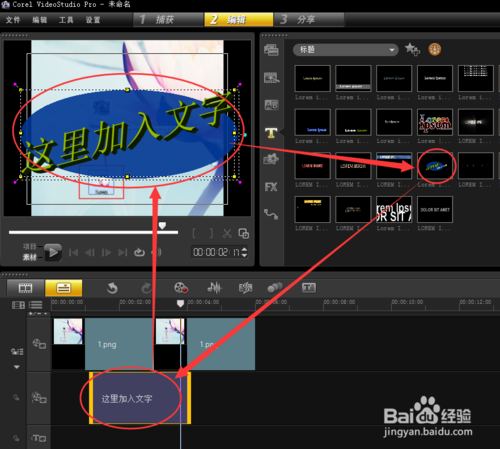Click the Mark-in bracket button
The image size is (500, 449).
(x=194, y=233)
